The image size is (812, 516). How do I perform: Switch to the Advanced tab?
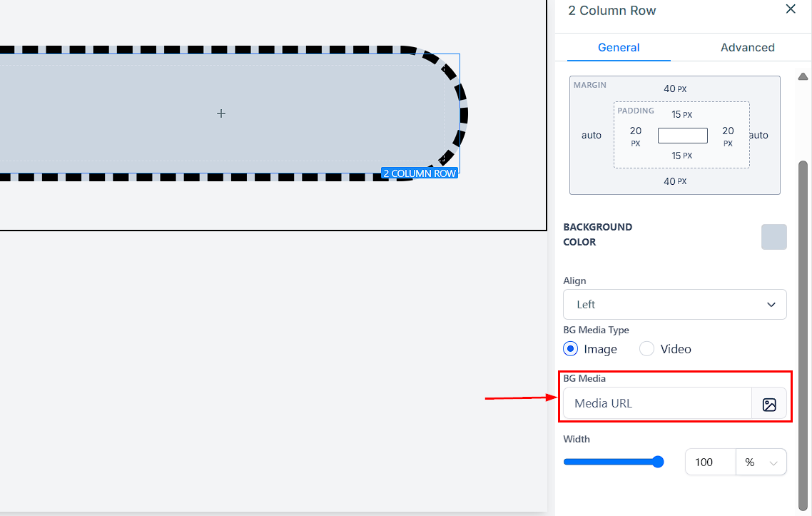pos(747,48)
